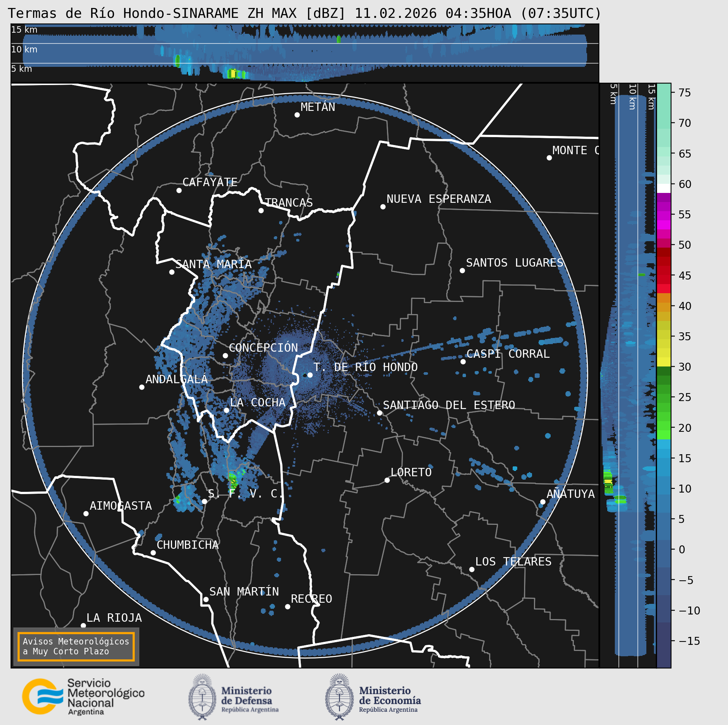The image size is (728, 725).
Task: Click the '5 km' label in top panel
Action: pyautogui.click(x=22, y=69)
